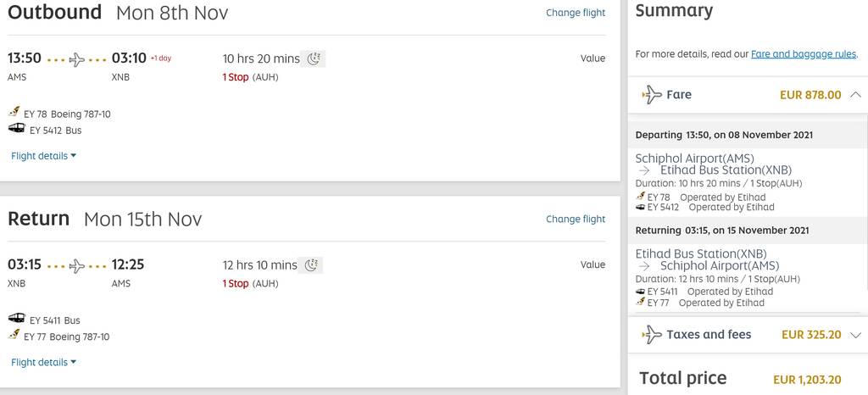This screenshot has width=868, height=395.
Task: Expand return Flight details
Action: click(44, 362)
